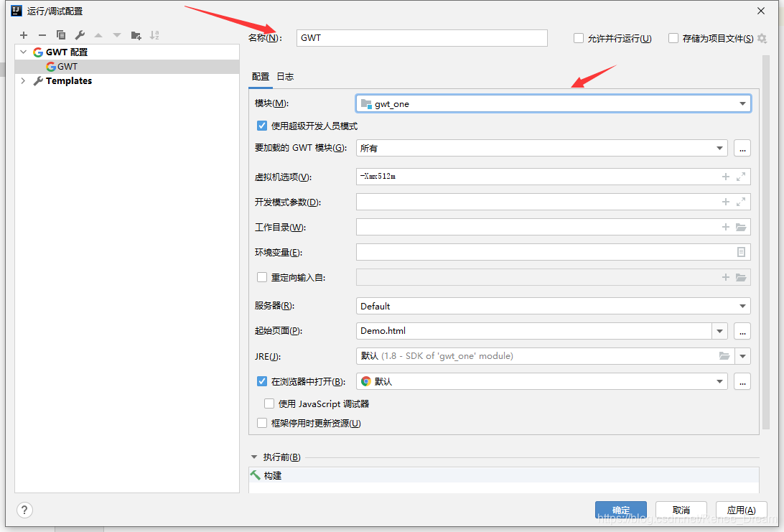This screenshot has width=784, height=532.
Task: Click the plus icon in VM options field
Action: (726, 177)
